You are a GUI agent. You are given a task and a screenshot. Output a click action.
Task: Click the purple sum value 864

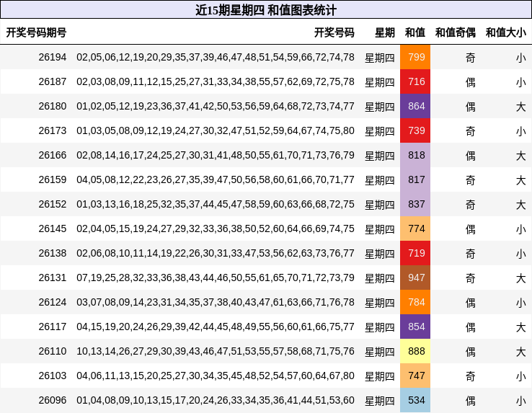[415, 106]
